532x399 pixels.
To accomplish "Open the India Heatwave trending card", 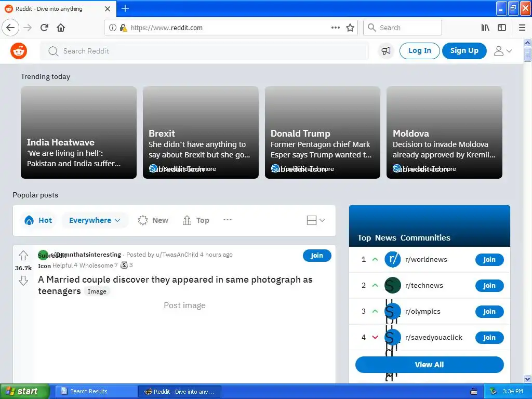I will (x=79, y=132).
